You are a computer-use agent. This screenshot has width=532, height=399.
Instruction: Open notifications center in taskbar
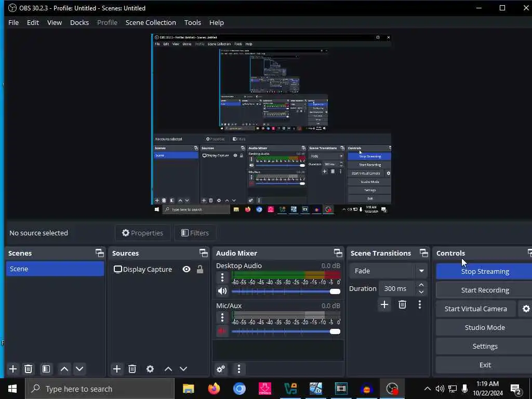pyautogui.click(x=516, y=389)
